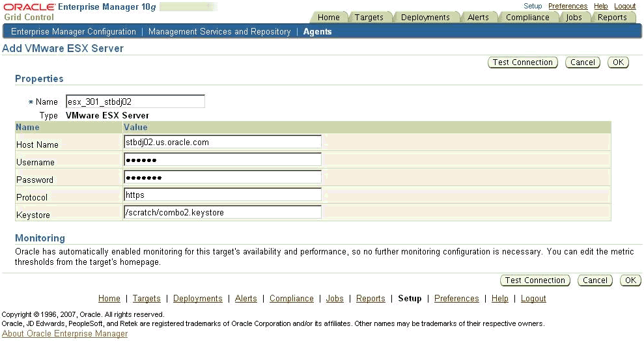Click the 'VMware ESX Server' type text
The image size is (644, 341).
pos(107,115)
